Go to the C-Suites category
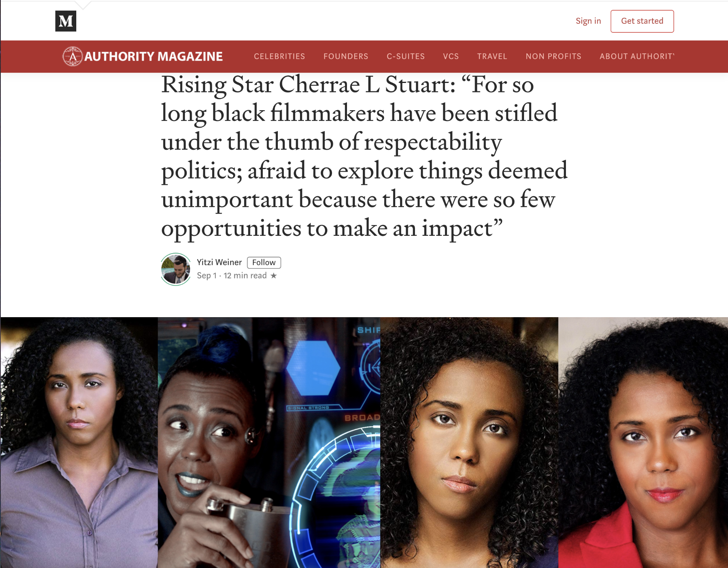The height and width of the screenshot is (568, 728). click(x=405, y=56)
